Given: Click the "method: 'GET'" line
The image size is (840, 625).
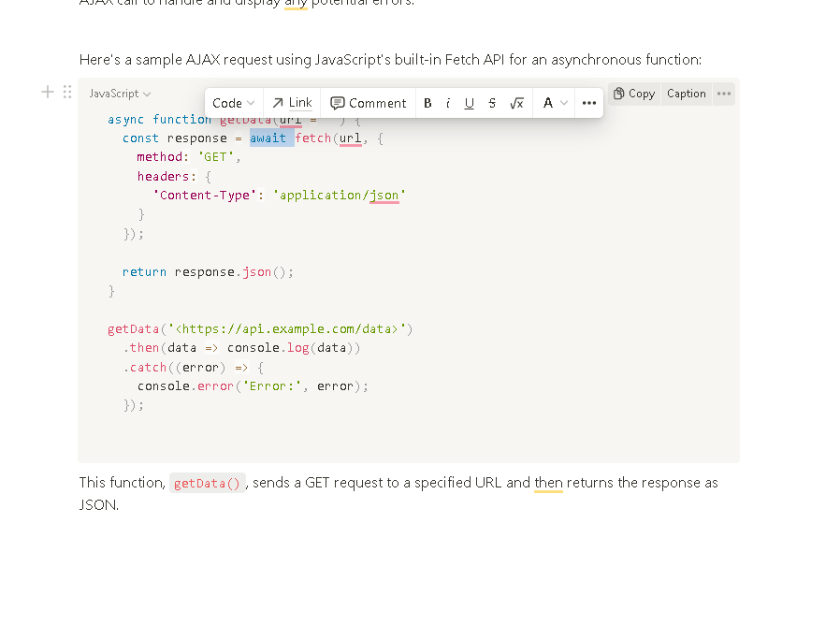Looking at the screenshot, I should coord(189,157).
